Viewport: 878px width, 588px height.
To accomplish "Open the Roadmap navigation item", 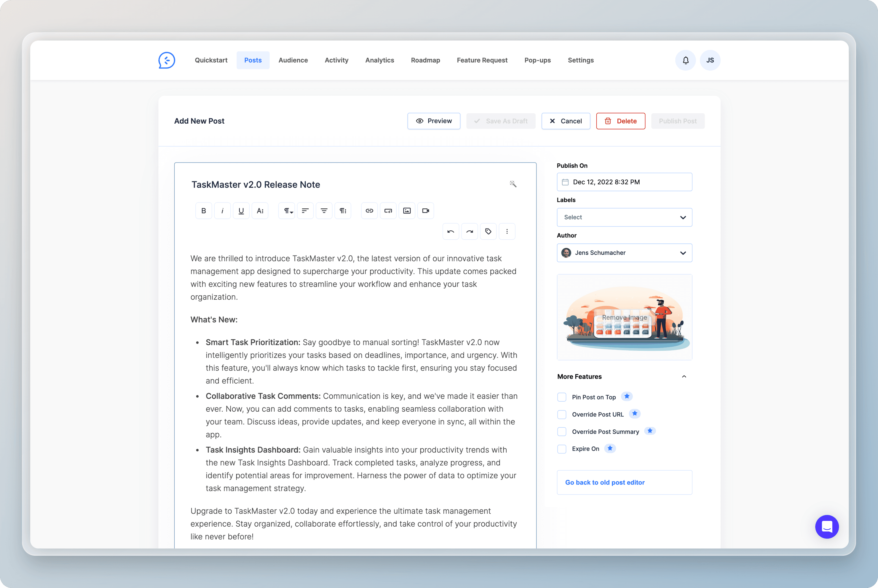I will coord(425,60).
